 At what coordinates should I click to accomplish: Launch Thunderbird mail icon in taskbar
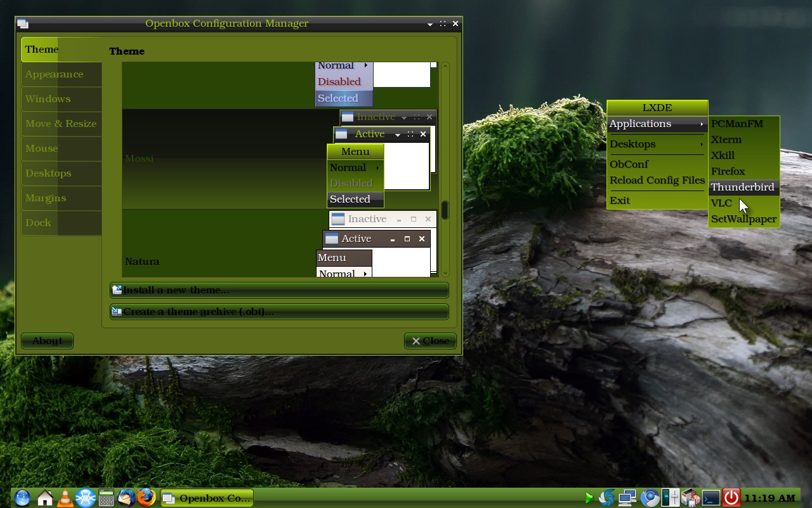coord(126,498)
